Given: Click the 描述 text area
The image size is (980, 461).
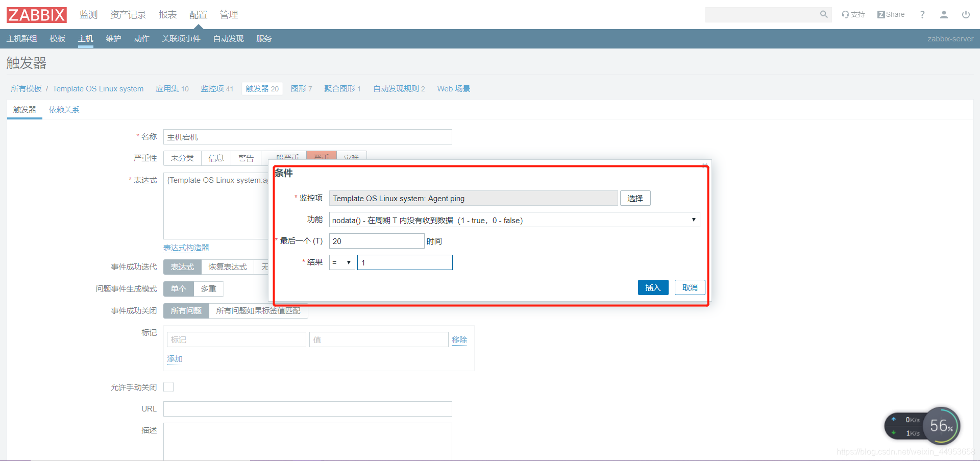Looking at the screenshot, I should 307,442.
